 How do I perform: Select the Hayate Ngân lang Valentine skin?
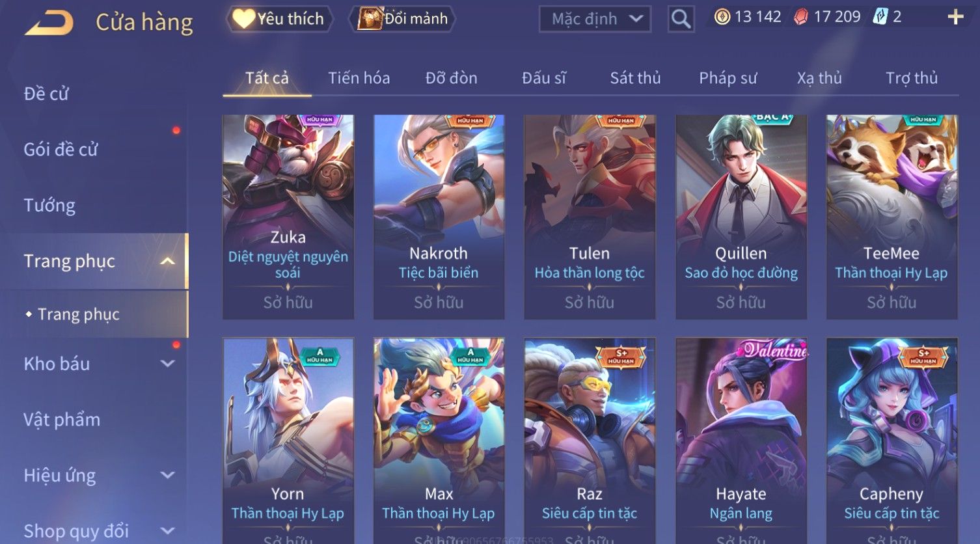coord(741,441)
